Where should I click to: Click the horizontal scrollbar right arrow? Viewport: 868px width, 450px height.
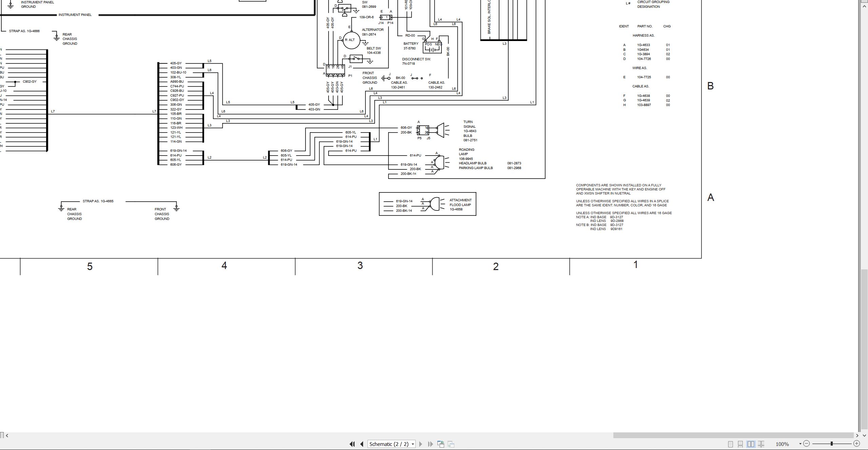tap(857, 435)
